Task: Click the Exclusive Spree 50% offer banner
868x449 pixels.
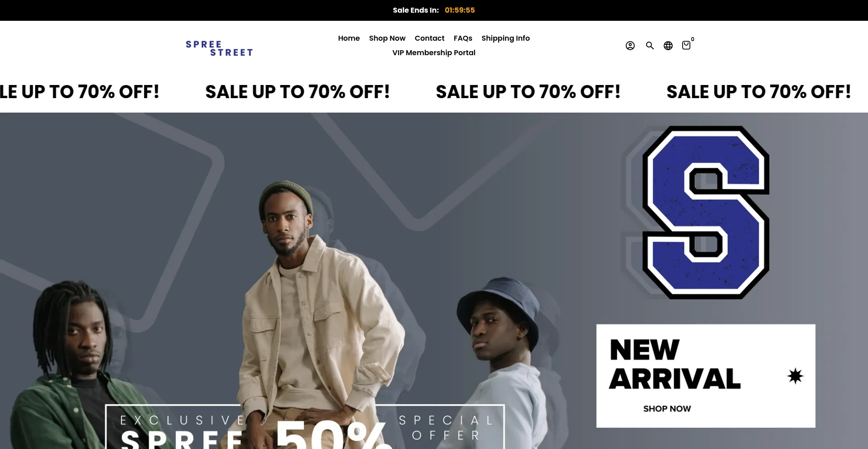Action: tap(305, 427)
